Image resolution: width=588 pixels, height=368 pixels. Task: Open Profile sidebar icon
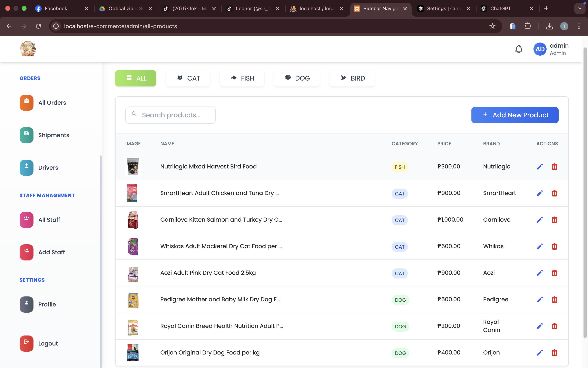tap(27, 304)
